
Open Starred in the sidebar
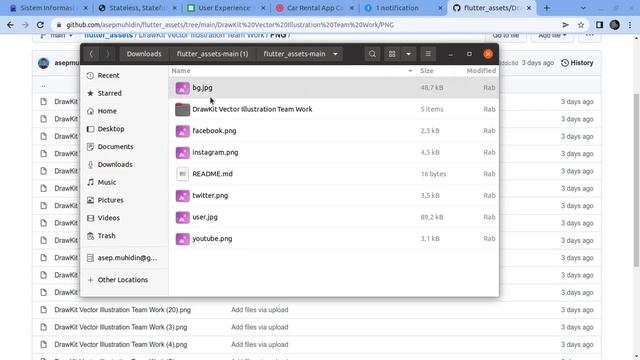tap(124, 93)
